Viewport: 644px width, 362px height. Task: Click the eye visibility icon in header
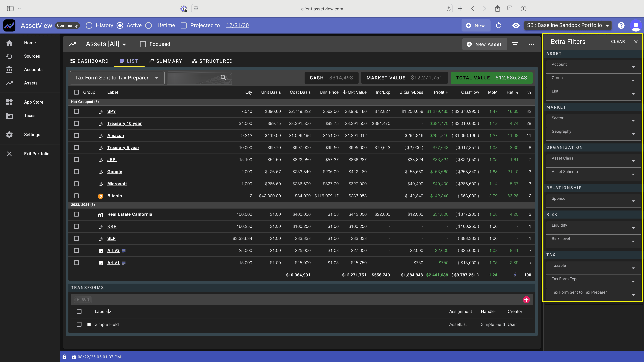[x=516, y=25]
